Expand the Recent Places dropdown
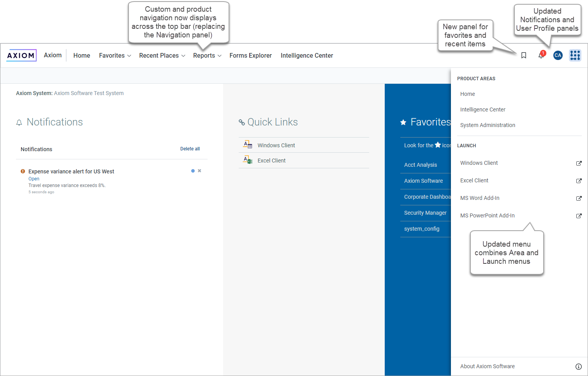Viewport: 588px width, 376px height. coord(162,56)
